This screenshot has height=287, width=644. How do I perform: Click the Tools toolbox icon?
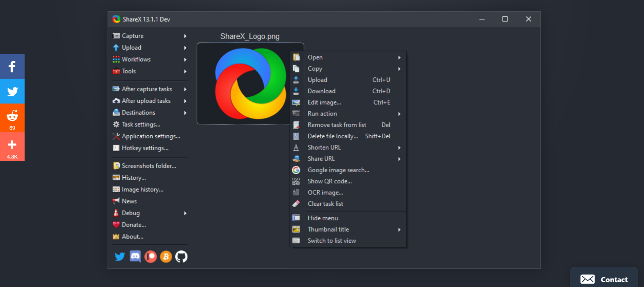pyautogui.click(x=116, y=71)
